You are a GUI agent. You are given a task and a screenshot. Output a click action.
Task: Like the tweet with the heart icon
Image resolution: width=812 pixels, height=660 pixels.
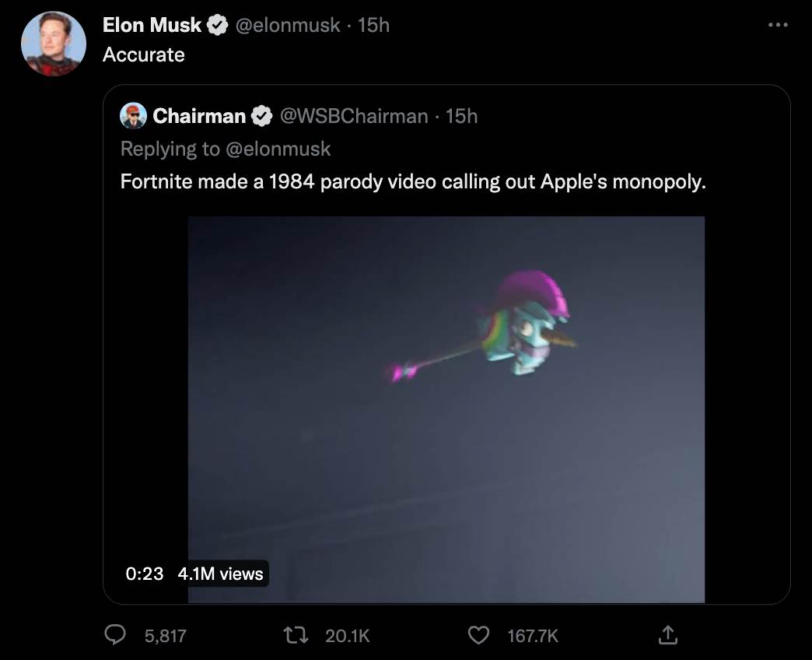[x=478, y=636]
